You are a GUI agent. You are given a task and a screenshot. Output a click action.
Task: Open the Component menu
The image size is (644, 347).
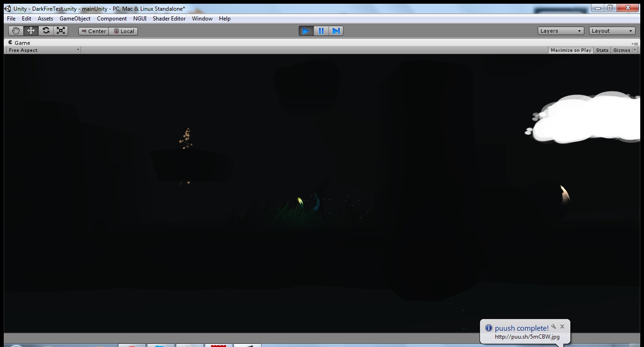tap(112, 19)
